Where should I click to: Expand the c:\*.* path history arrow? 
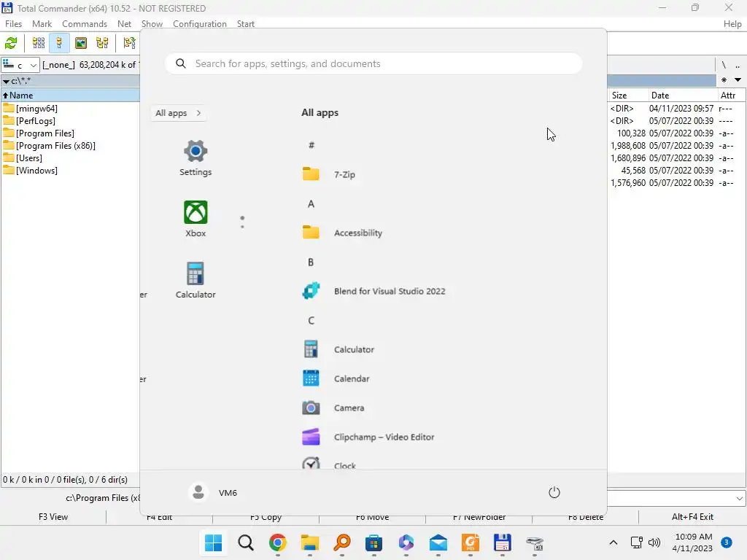coord(6,82)
